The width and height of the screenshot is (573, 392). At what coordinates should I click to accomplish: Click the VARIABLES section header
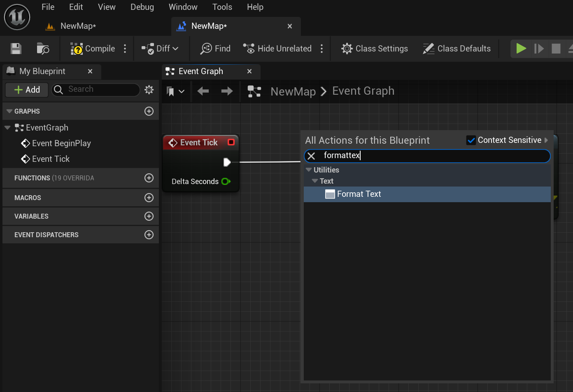coord(81,216)
